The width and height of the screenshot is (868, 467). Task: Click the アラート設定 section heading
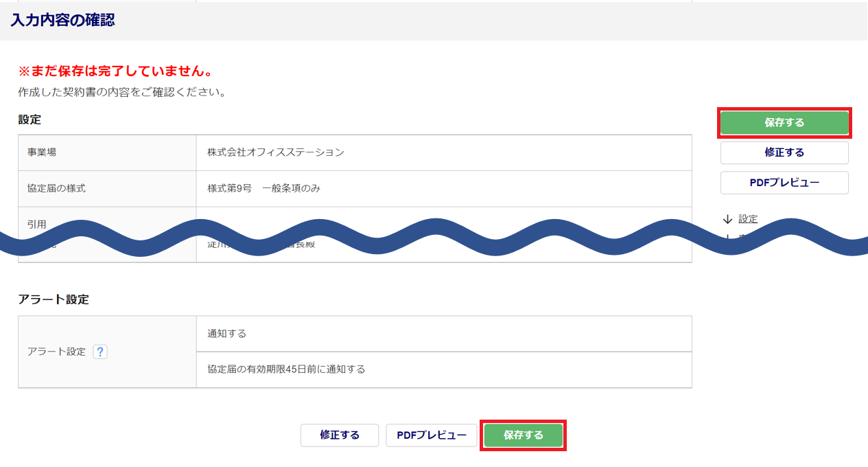(54, 299)
